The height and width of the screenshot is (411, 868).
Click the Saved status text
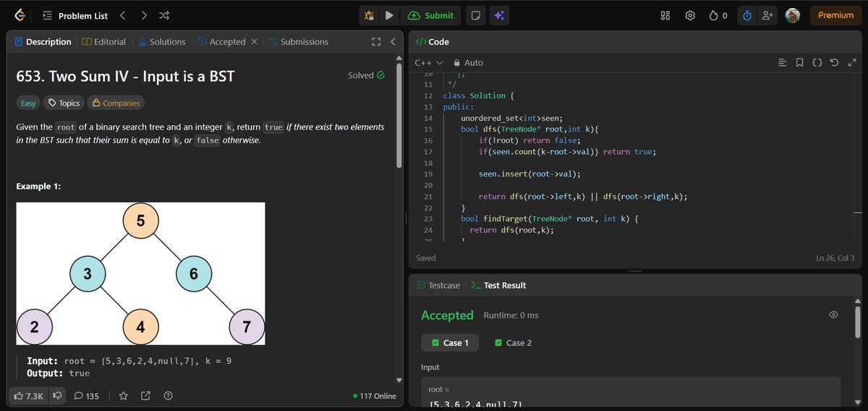(426, 258)
